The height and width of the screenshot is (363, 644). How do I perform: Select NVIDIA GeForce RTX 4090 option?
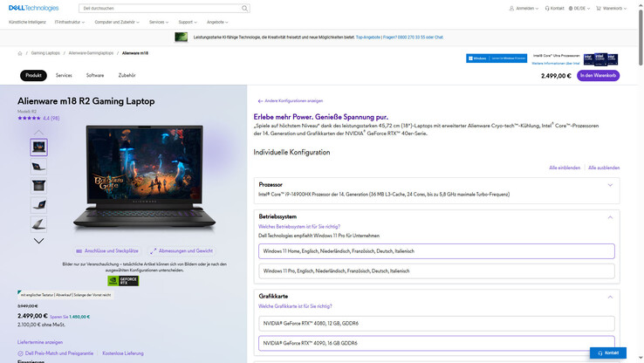point(436,343)
